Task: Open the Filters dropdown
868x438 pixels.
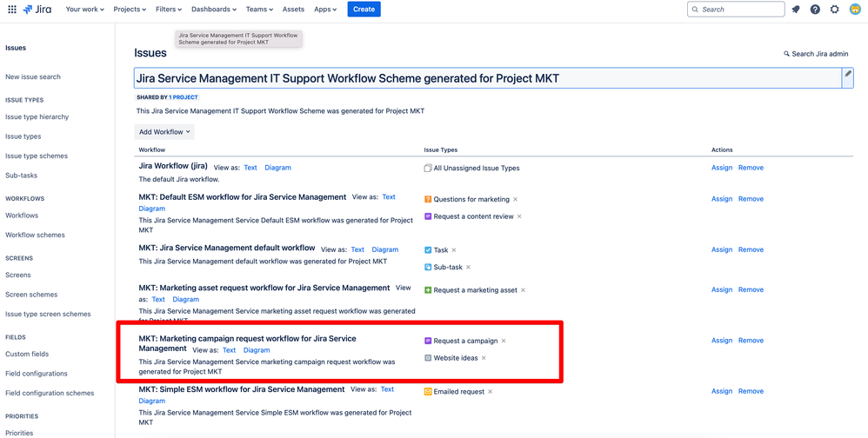Action: [x=170, y=10]
